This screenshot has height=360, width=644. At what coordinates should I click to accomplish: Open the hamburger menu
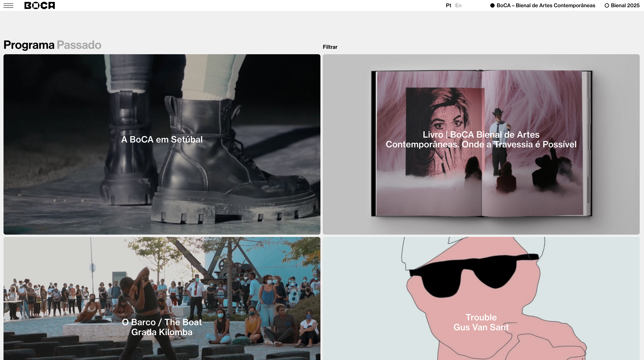[8, 5]
